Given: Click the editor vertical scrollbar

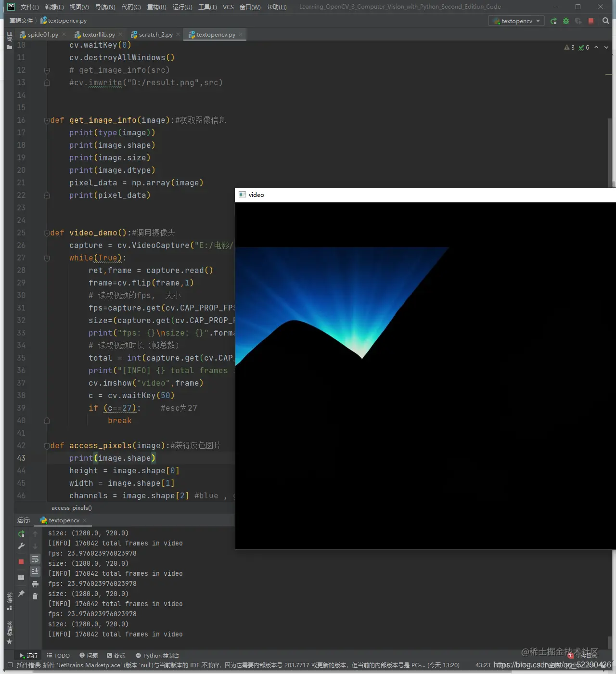Looking at the screenshot, I should click(x=609, y=152).
